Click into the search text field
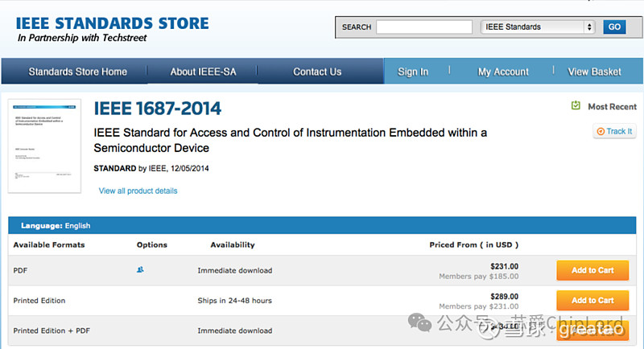644x349 pixels. point(423,27)
